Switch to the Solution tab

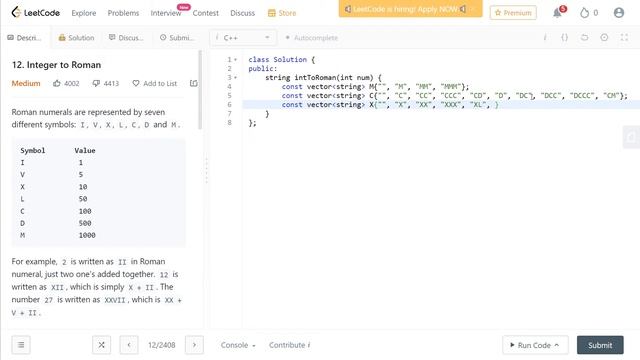point(76,38)
